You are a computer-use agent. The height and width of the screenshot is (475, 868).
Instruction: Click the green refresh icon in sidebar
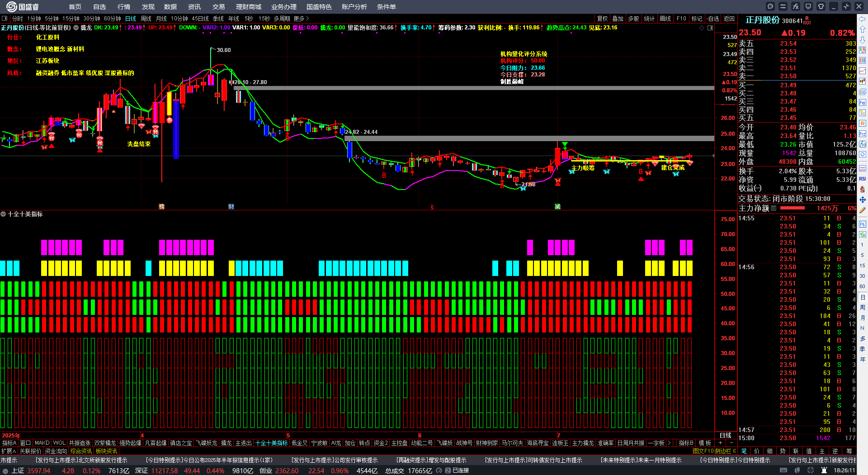[863, 234]
